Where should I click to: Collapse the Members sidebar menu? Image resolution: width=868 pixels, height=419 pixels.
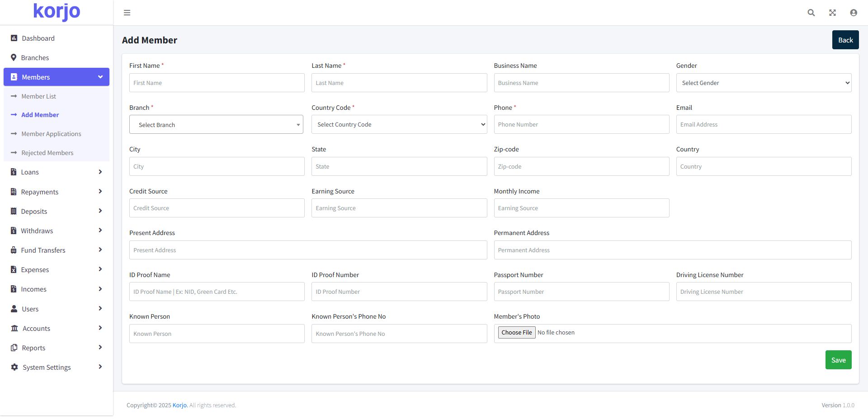point(57,77)
